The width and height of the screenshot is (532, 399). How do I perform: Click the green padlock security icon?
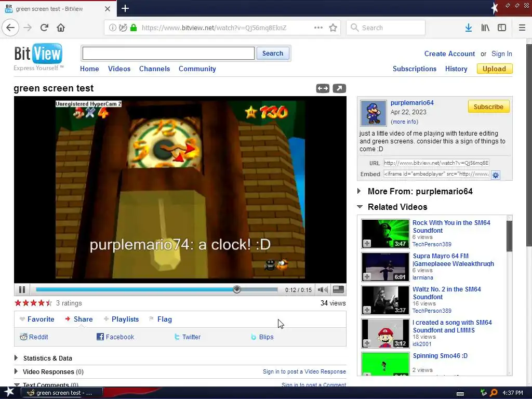[x=134, y=28]
